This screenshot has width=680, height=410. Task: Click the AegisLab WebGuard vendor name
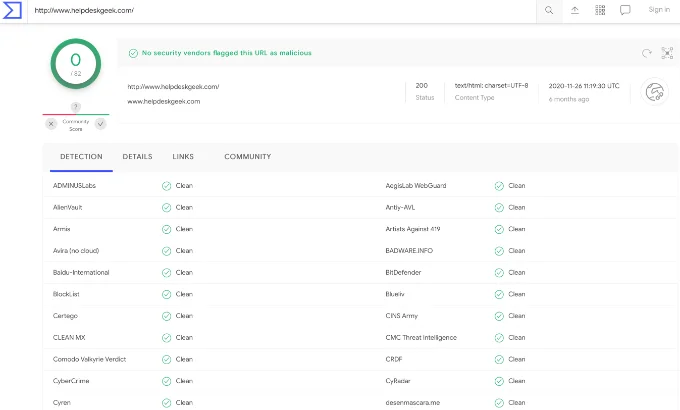pos(416,186)
